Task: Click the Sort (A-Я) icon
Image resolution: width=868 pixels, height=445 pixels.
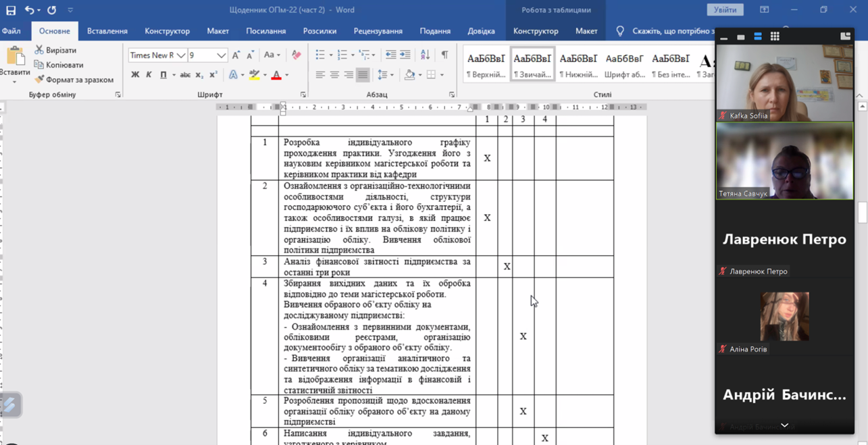Action: click(x=425, y=55)
